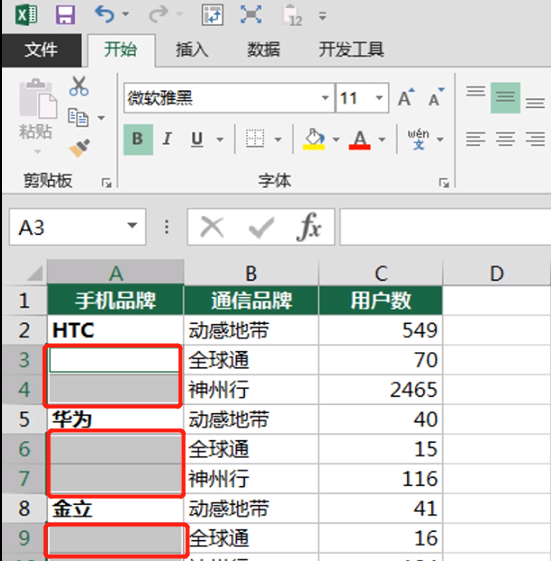
Task: Click the three-dot handle beside the Name Box
Action: click(x=166, y=227)
